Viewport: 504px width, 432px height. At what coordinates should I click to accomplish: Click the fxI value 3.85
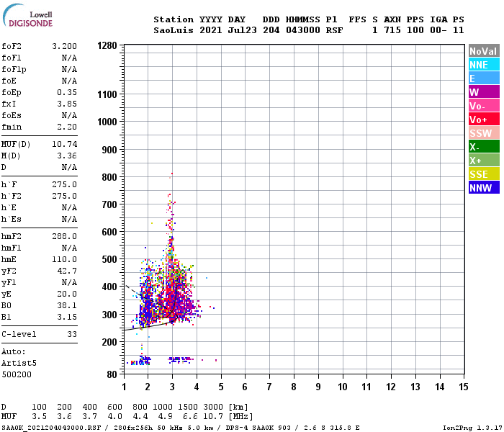(x=67, y=104)
